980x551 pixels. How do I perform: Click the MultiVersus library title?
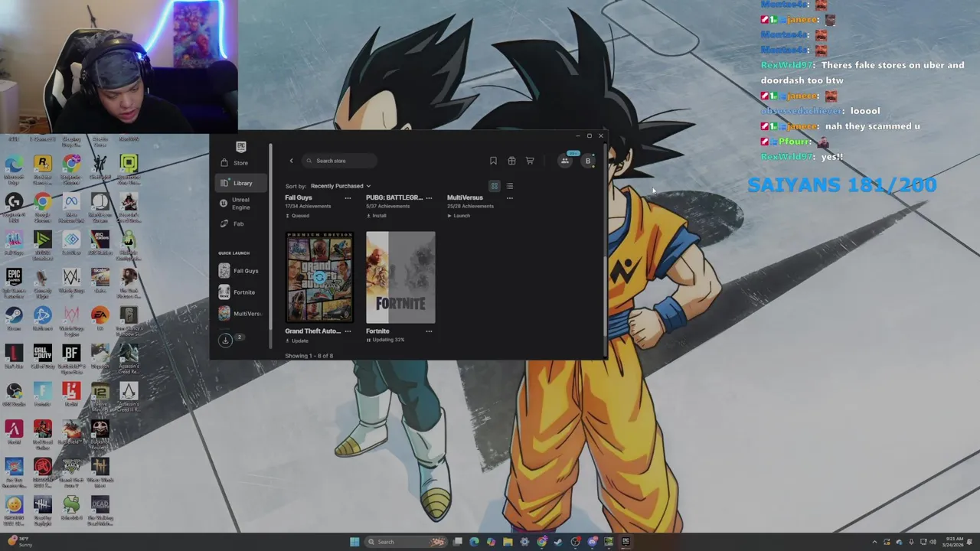(x=465, y=197)
